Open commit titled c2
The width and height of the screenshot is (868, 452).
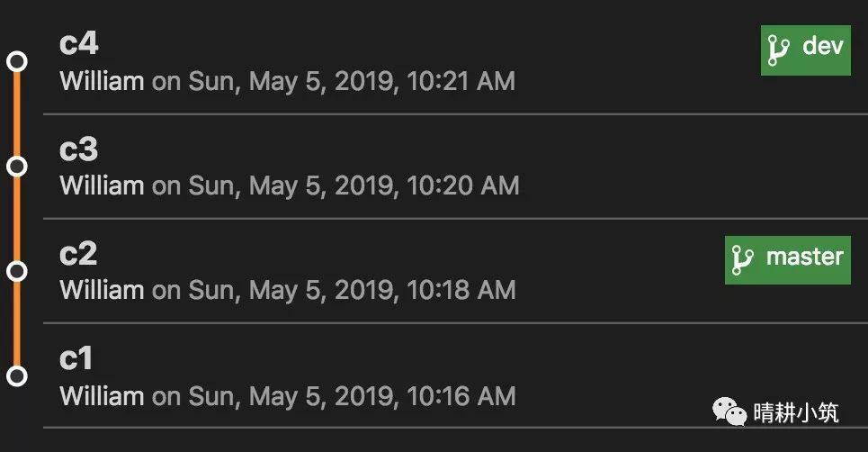[78, 254]
